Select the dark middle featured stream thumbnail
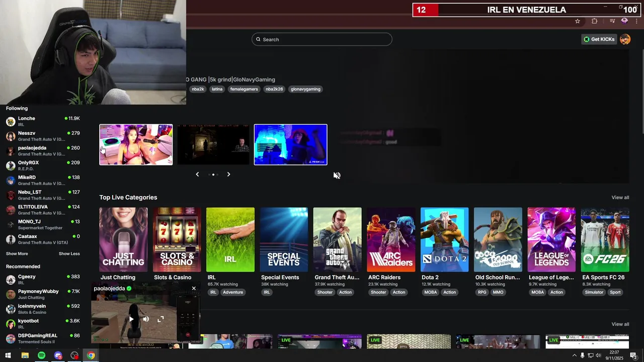 [213, 145]
